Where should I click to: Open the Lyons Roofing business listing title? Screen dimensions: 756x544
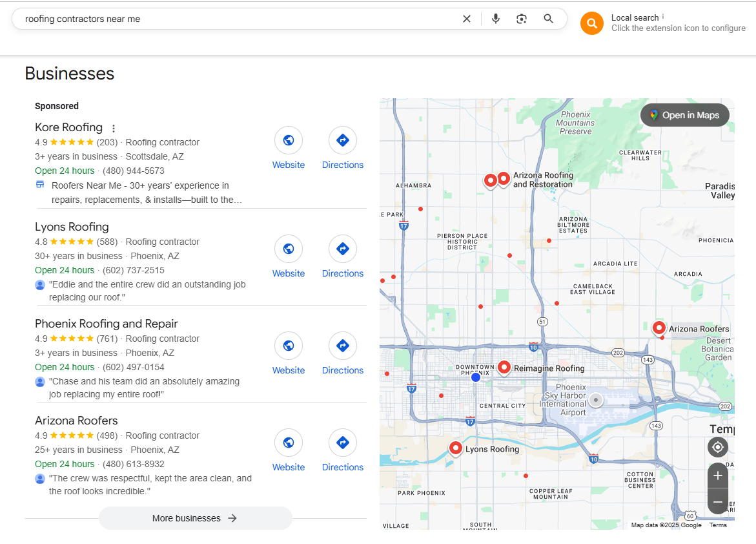(x=72, y=227)
